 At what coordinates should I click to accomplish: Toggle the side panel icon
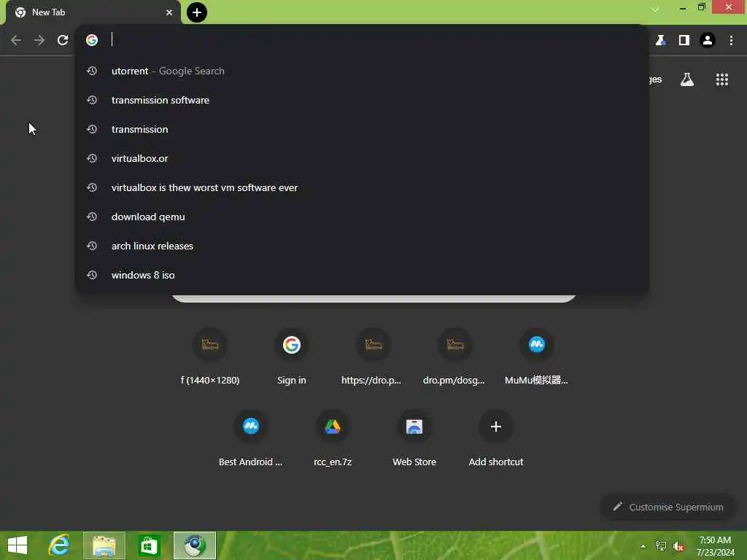tap(684, 41)
